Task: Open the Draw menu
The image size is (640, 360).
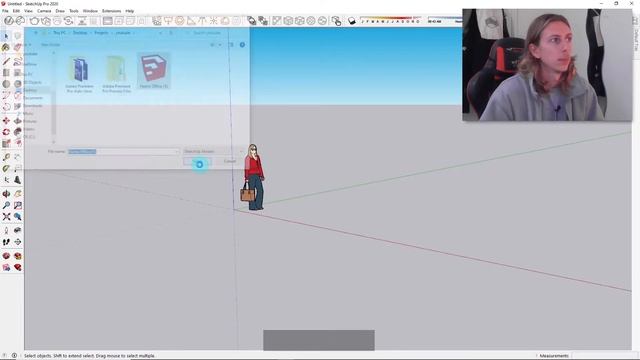Action: coord(60,11)
